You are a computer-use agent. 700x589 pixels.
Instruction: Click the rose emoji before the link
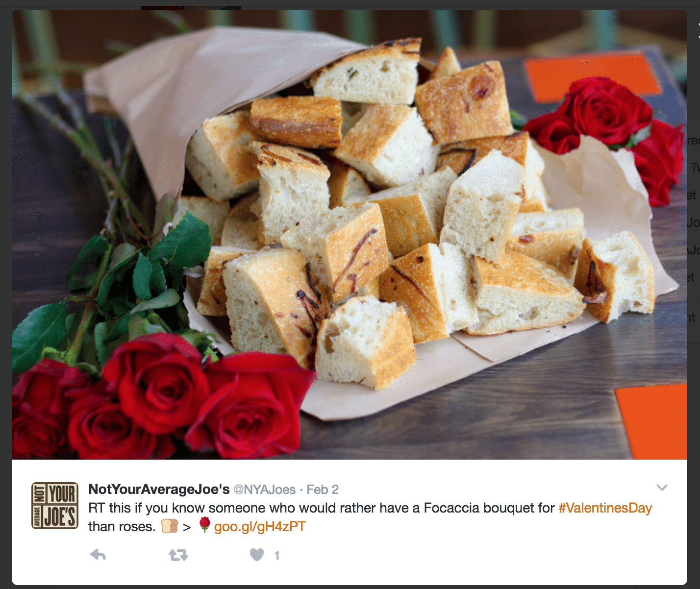pyautogui.click(x=205, y=525)
